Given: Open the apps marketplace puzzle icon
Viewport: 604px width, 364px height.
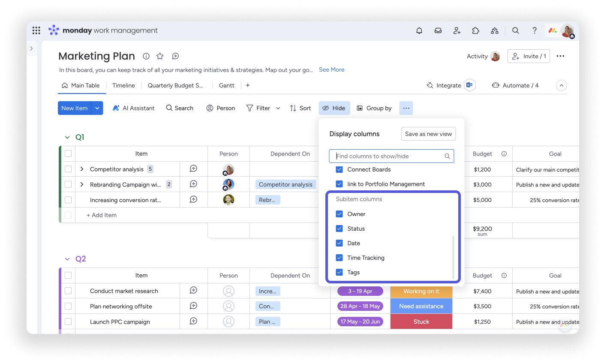Looking at the screenshot, I should 476,30.
